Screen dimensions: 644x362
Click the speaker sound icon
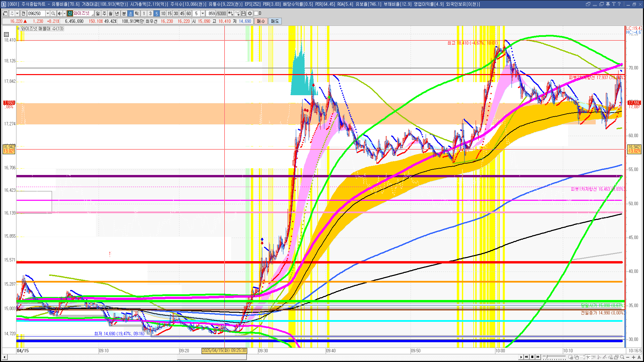pos(59,13)
